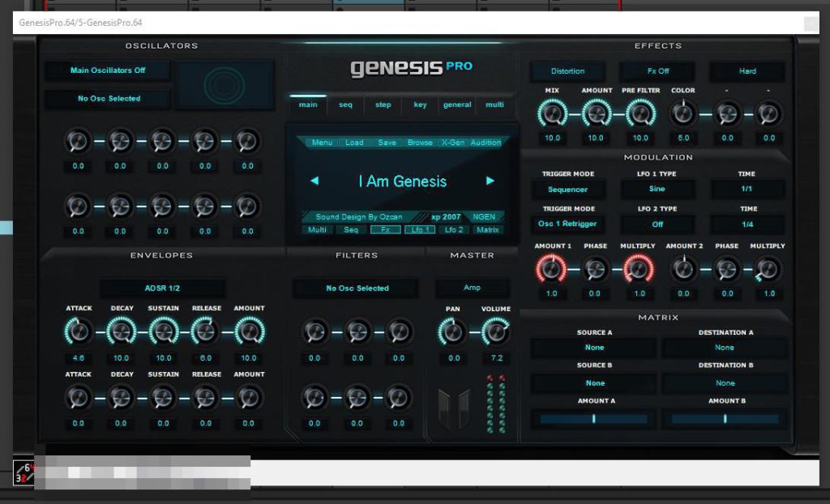The height and width of the screenshot is (504, 830).
Task: Adjust the master PAN knob
Action: (452, 332)
